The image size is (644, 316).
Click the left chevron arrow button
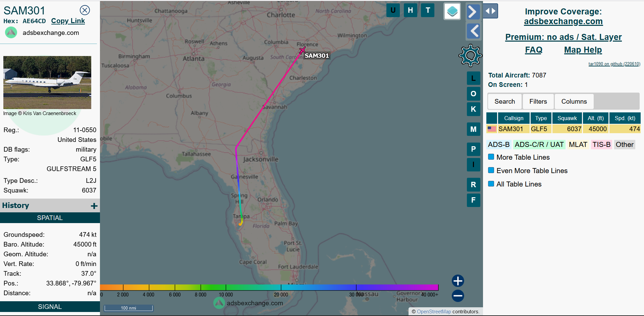point(473,31)
